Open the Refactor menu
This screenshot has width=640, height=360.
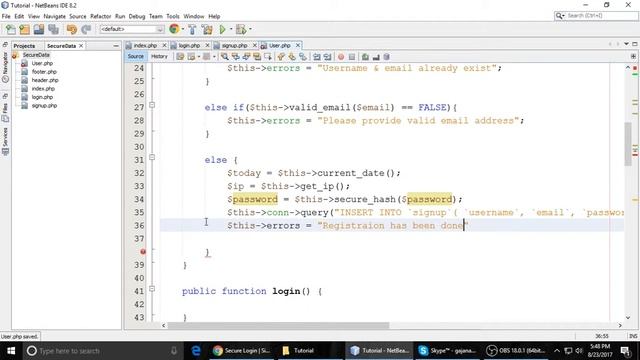click(x=100, y=16)
